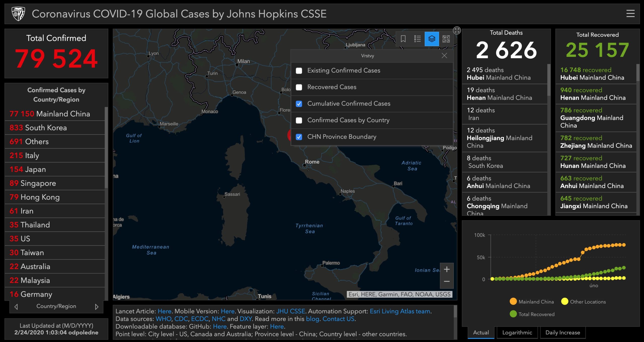
Task: Enable Existing Confirmed Cases layer
Action: pos(299,71)
